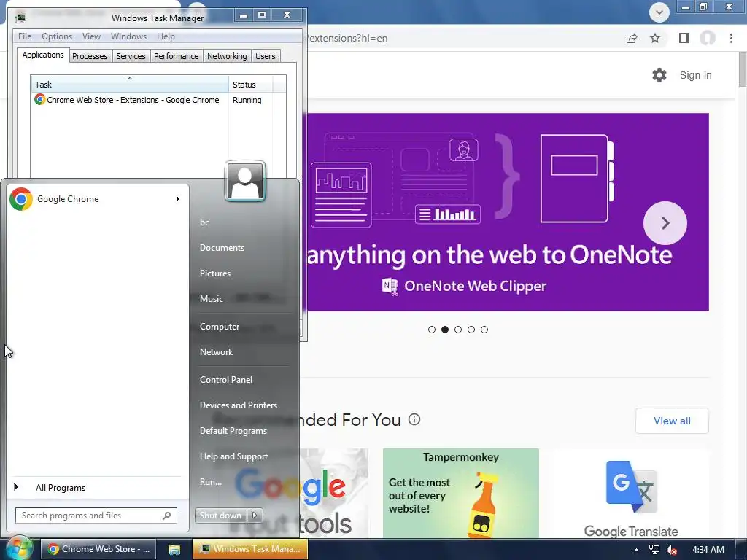Click Sign in on the Web Store

695,75
